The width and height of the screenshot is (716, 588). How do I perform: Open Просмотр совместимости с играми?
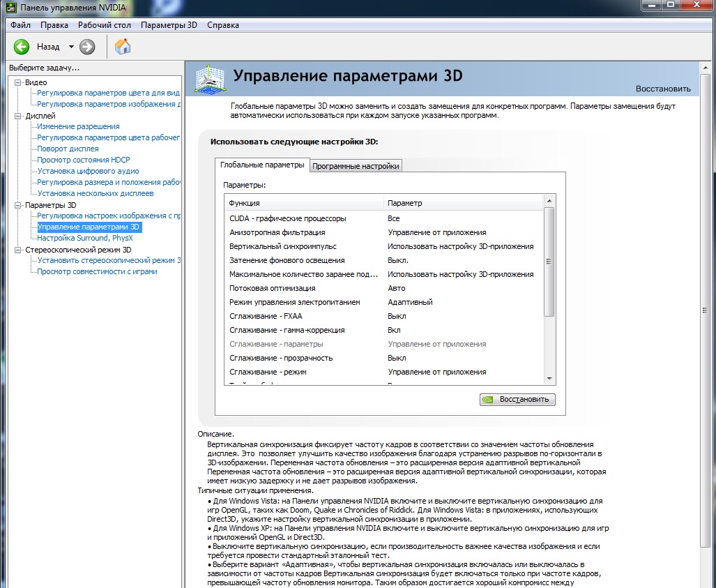coord(98,271)
